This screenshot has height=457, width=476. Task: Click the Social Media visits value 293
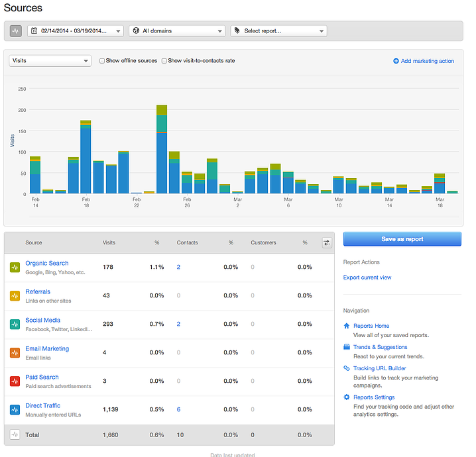coord(108,324)
